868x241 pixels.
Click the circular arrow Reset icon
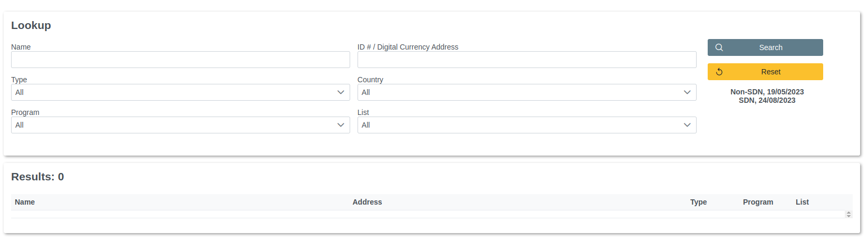pyautogui.click(x=719, y=72)
